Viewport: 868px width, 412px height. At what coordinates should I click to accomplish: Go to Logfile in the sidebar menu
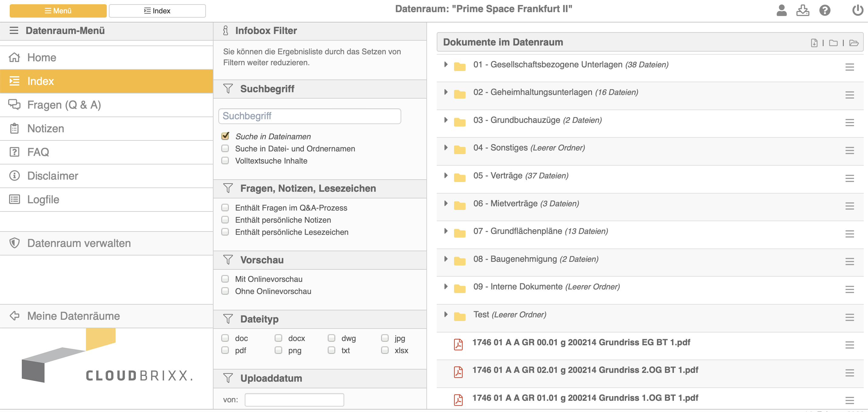43,200
